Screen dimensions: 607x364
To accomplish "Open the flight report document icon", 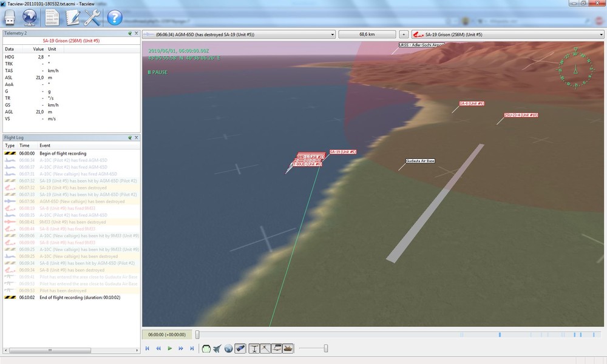I will pyautogui.click(x=52, y=18).
